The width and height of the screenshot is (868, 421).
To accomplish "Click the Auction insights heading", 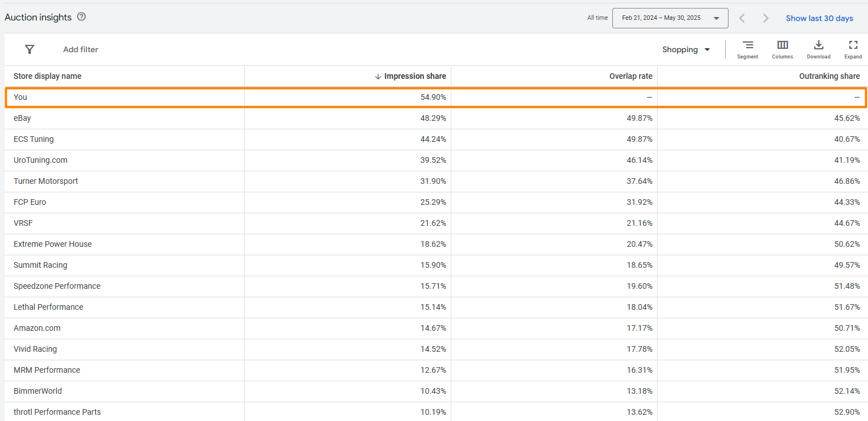I will 38,17.
